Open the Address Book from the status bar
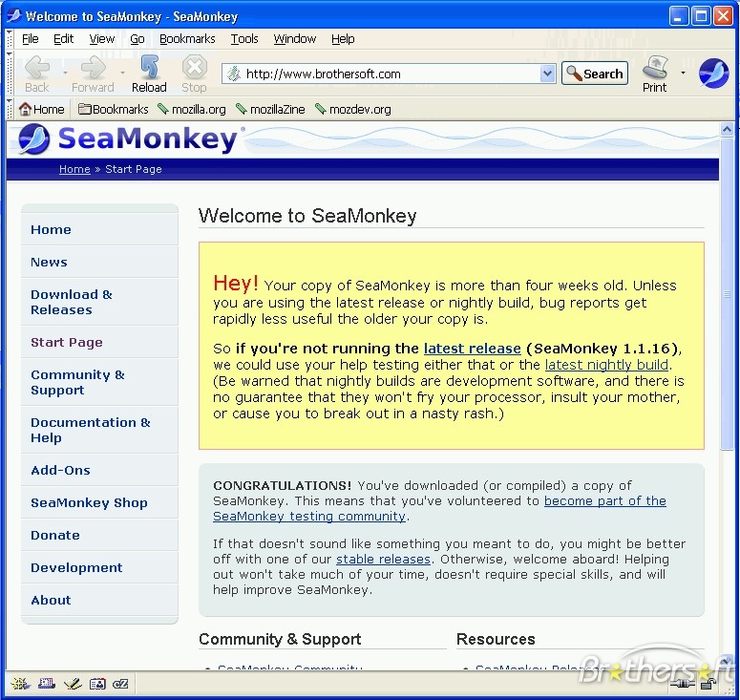740x700 pixels. click(97, 683)
